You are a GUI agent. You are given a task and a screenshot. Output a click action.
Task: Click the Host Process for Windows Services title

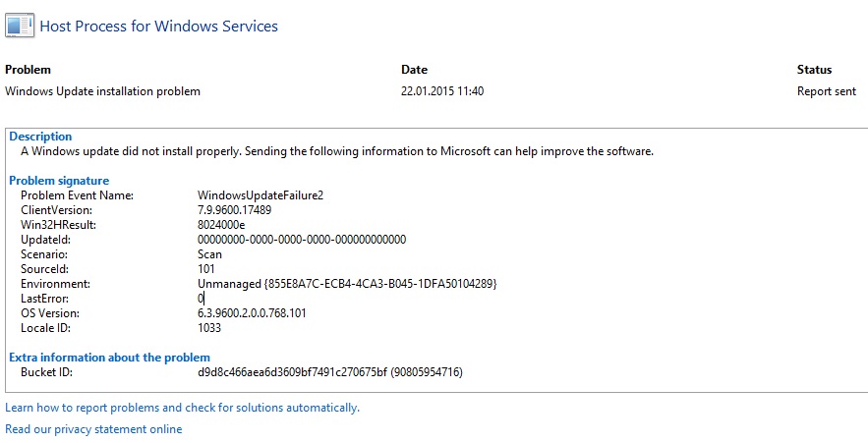tap(159, 27)
